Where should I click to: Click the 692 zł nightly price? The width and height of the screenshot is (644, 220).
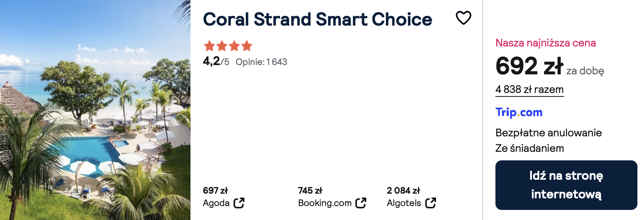click(529, 66)
